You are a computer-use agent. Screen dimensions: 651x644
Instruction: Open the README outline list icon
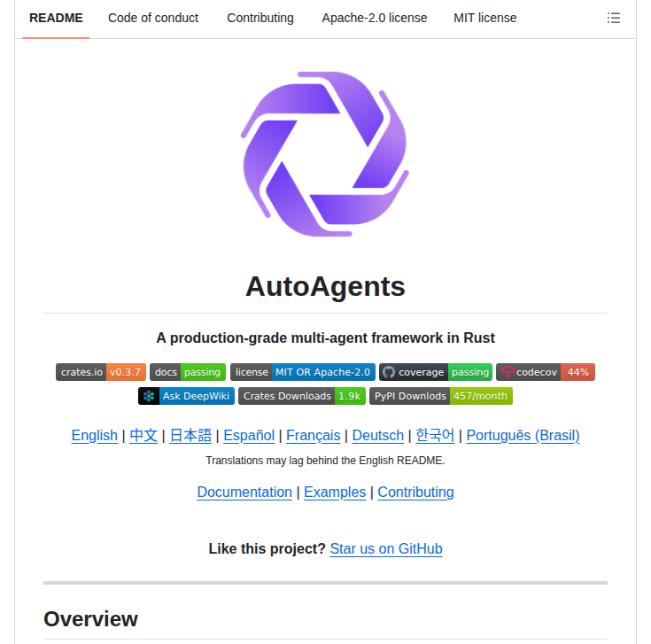click(613, 18)
